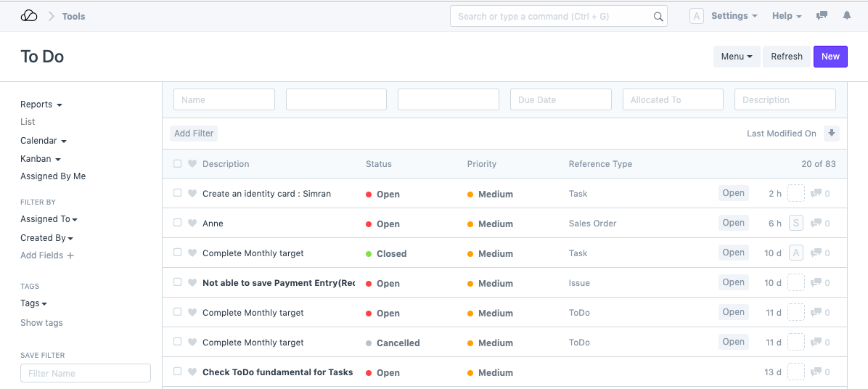Like the 'Anne' to-do heart icon

(x=192, y=224)
